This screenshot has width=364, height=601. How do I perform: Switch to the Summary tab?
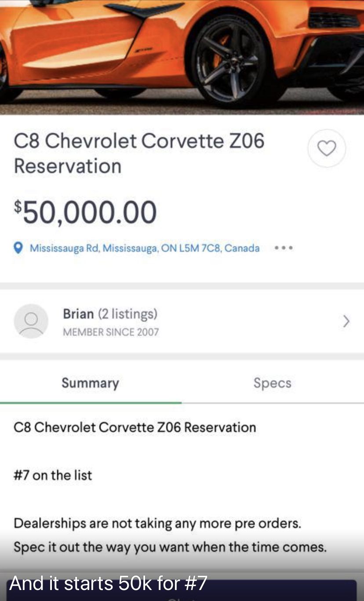click(90, 383)
